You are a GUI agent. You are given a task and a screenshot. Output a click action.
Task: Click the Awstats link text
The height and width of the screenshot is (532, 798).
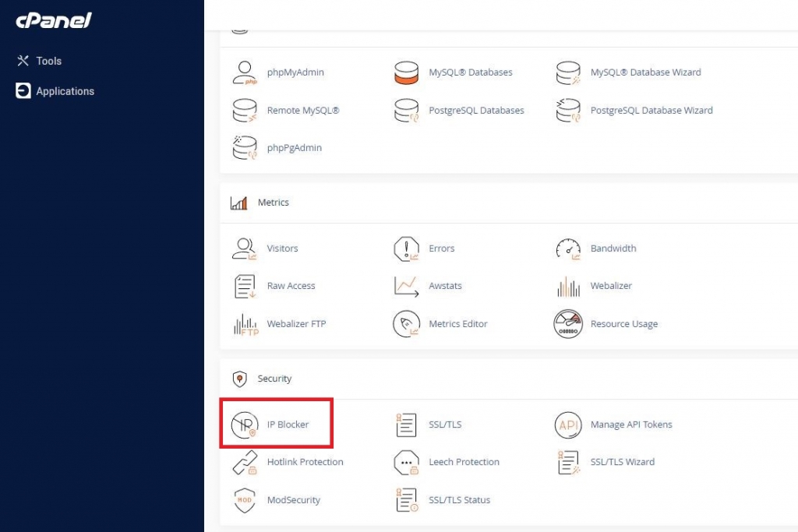coord(445,286)
